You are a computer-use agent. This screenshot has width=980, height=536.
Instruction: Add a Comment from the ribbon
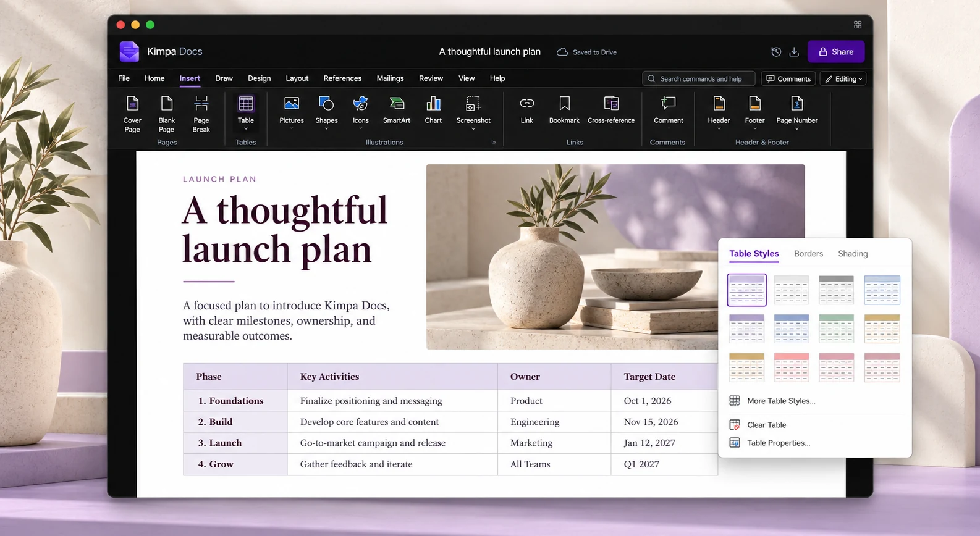coord(668,111)
